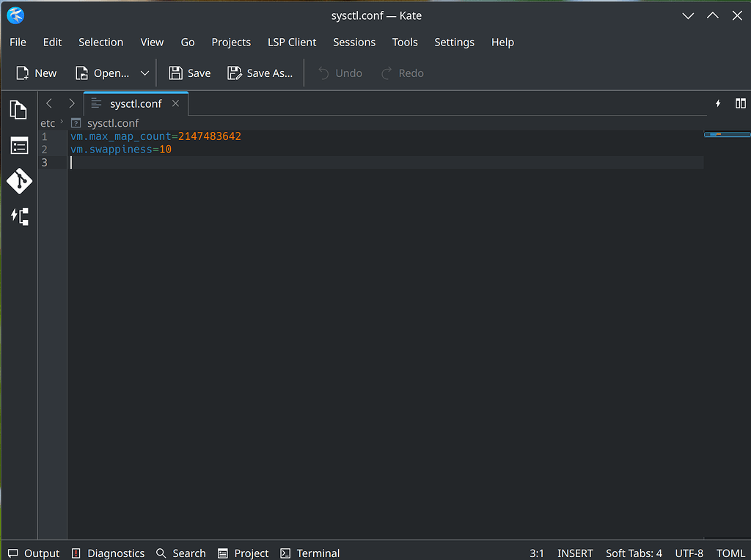
Task: Expand the breadcrumb chevron after etc
Action: [61, 122]
